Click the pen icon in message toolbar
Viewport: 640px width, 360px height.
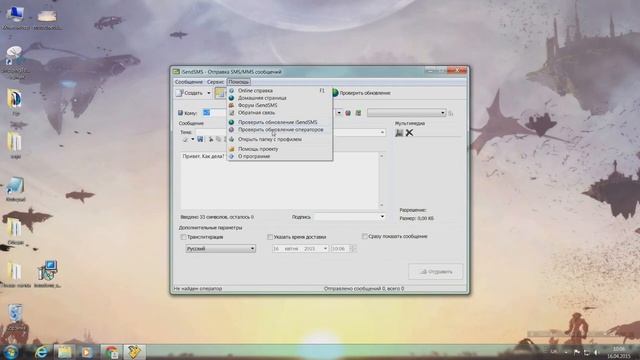[185, 140]
